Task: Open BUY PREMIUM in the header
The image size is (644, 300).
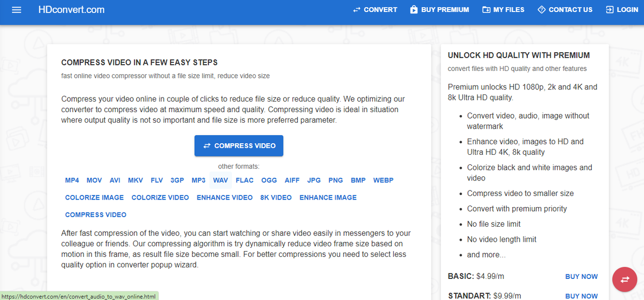Action: tap(439, 10)
